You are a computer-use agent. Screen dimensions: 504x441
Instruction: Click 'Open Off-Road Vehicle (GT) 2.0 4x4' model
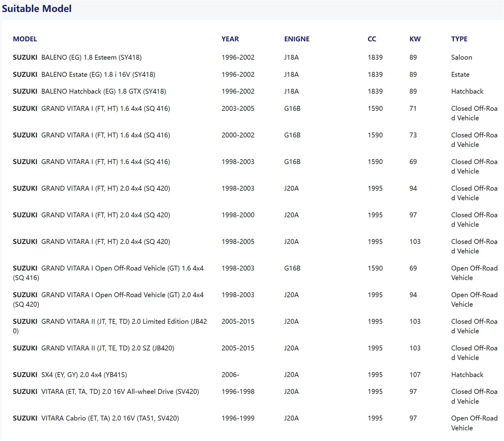pyautogui.click(x=108, y=300)
